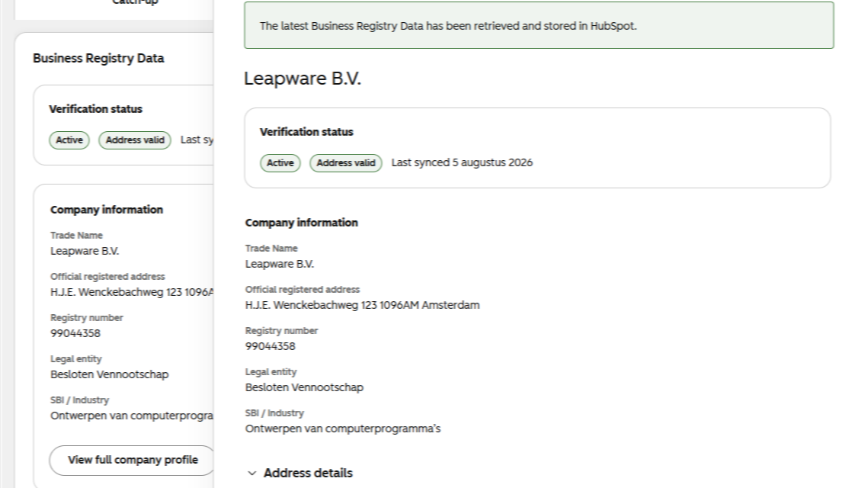Click the Business Registry Data card title
Screen dimensions: 868x488
pyautogui.click(x=98, y=58)
